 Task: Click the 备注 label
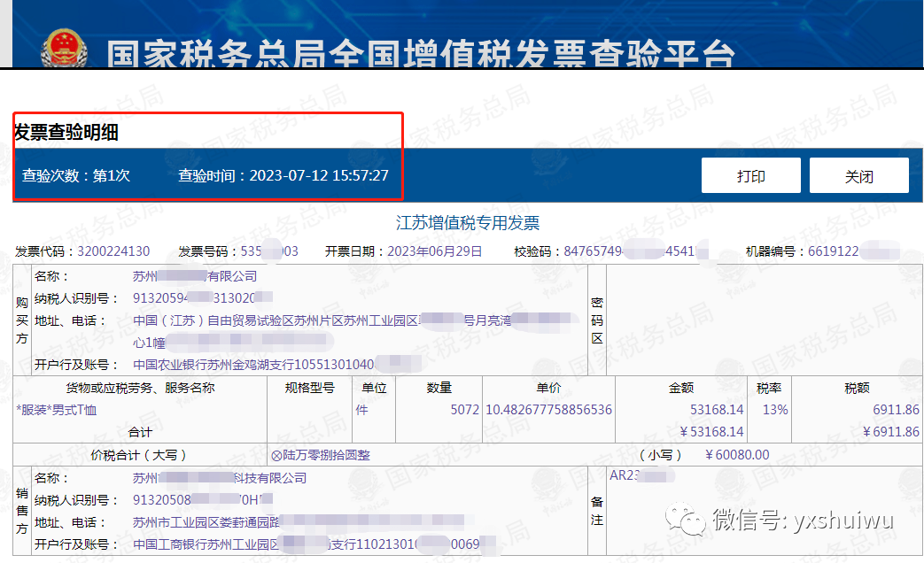click(597, 511)
